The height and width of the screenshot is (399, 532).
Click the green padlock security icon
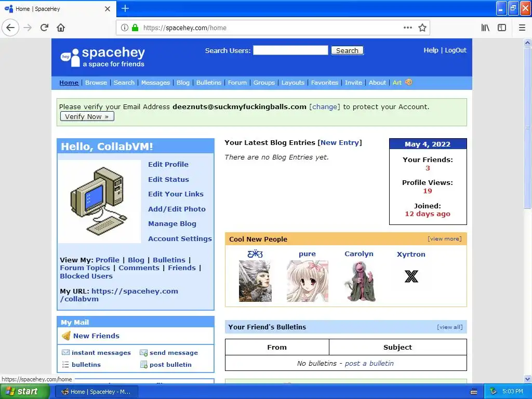tap(135, 28)
